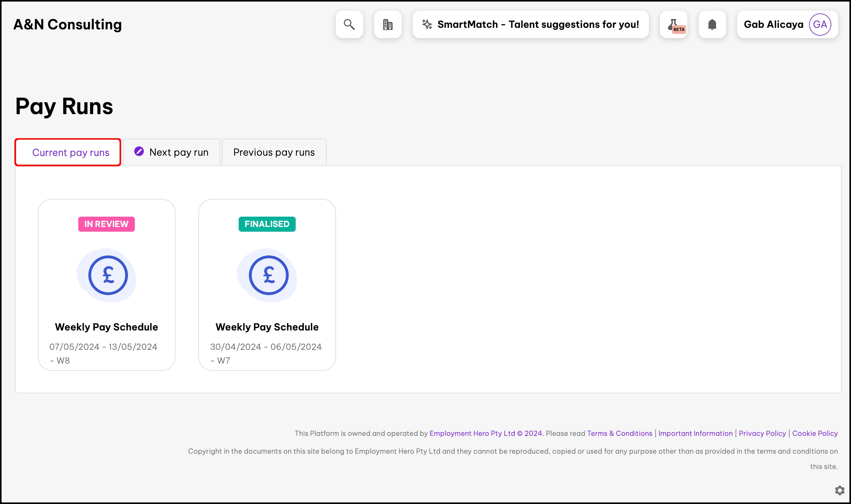Open the Gab Alicaya user menu
The image size is (851, 504).
click(773, 24)
